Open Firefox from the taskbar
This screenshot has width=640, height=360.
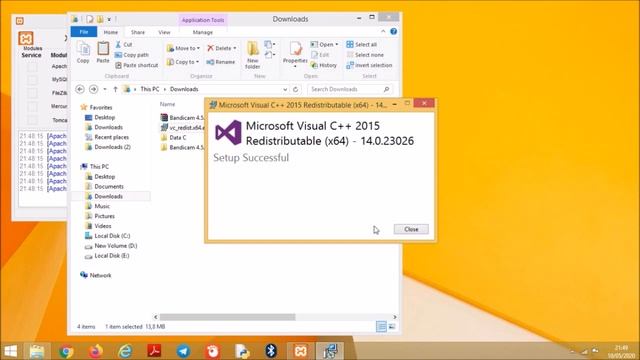pyautogui.click(x=96, y=351)
